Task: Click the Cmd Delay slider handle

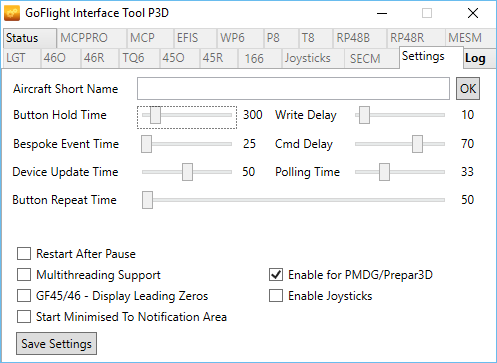Action: (417, 144)
